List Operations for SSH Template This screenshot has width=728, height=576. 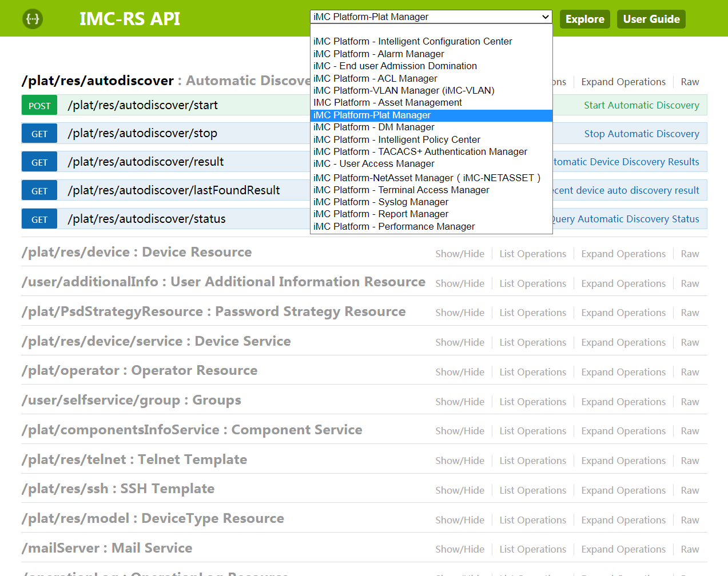click(x=532, y=490)
